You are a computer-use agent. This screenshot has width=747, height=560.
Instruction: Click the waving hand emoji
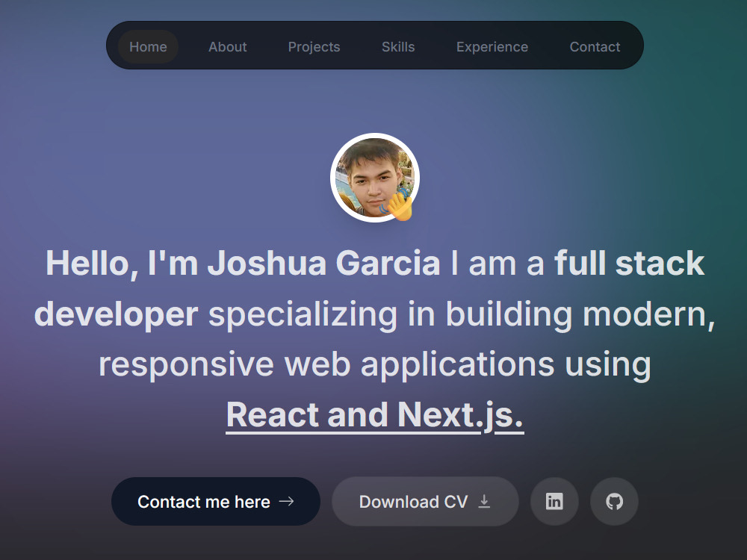coord(398,205)
